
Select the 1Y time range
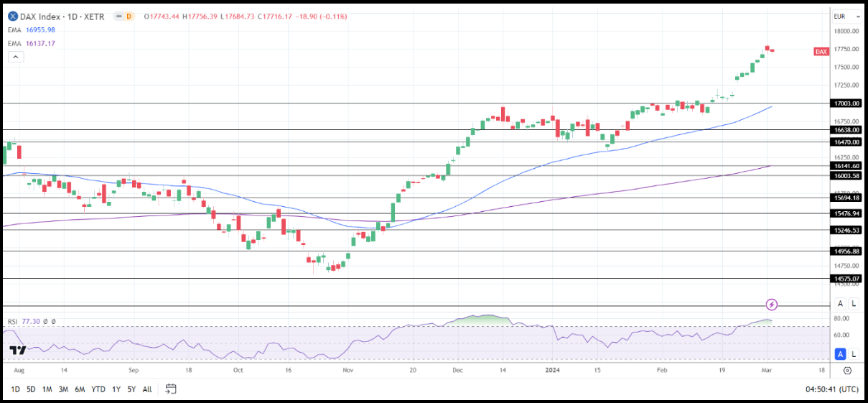click(x=116, y=389)
